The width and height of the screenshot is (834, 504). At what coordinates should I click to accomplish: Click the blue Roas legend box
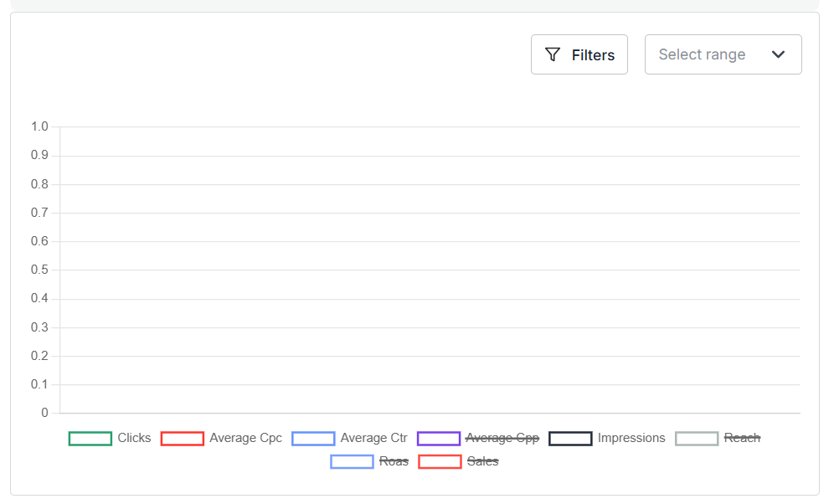point(352,461)
